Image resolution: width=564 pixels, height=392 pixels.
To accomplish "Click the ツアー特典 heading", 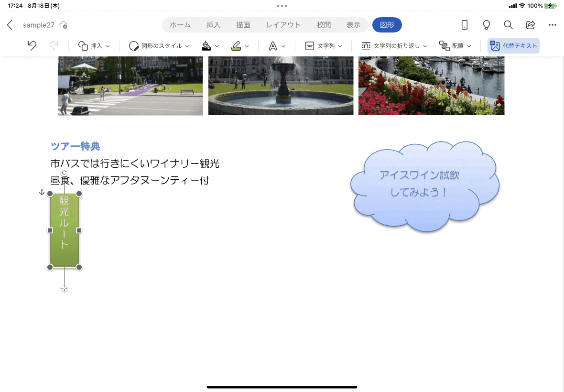I will pyautogui.click(x=75, y=146).
